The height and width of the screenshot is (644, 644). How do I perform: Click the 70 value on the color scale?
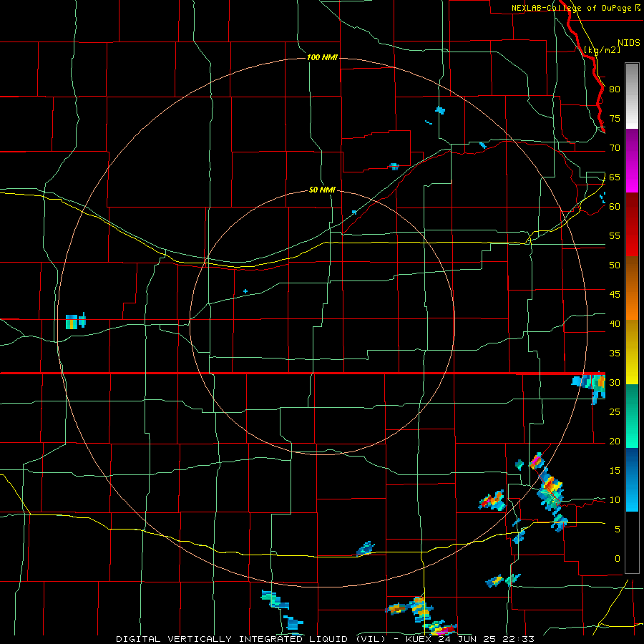(x=615, y=148)
